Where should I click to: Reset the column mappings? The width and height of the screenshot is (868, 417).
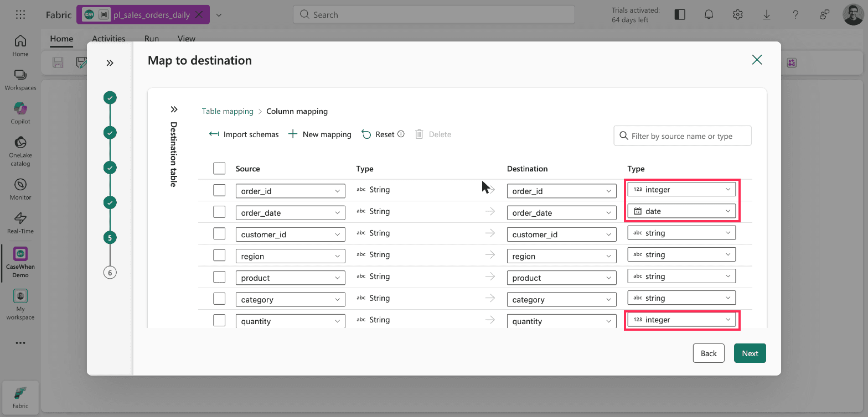(378, 134)
